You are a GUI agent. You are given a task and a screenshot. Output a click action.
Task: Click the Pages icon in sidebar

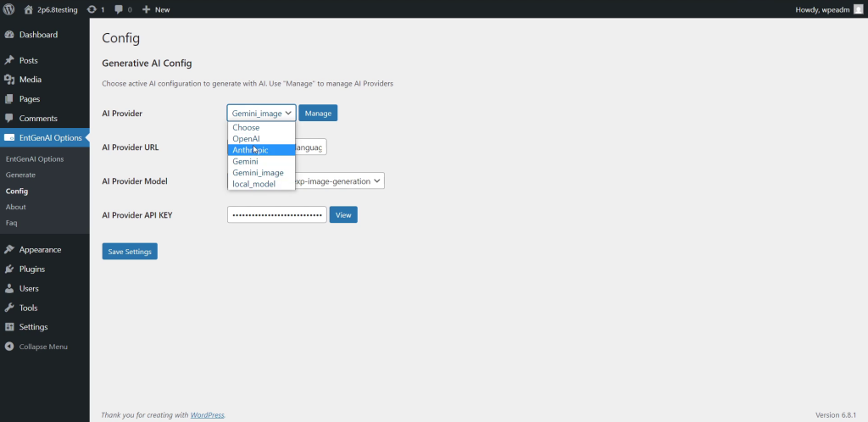coord(9,99)
